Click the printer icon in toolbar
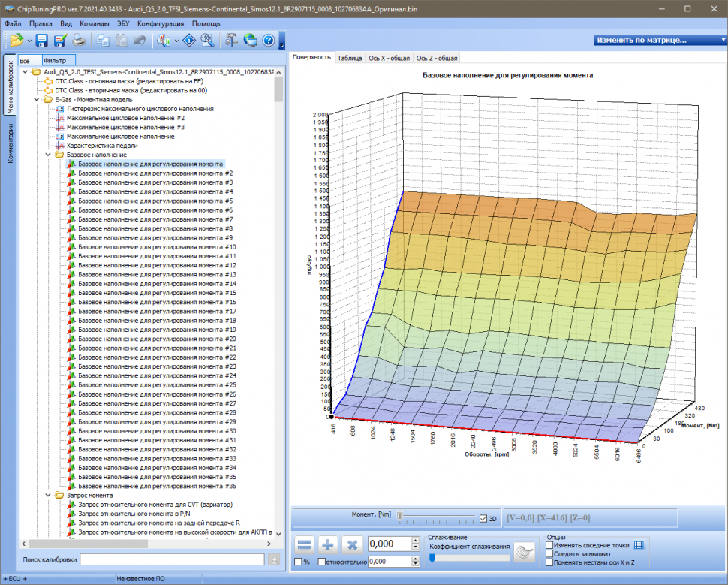728x585 pixels. pos(79,41)
